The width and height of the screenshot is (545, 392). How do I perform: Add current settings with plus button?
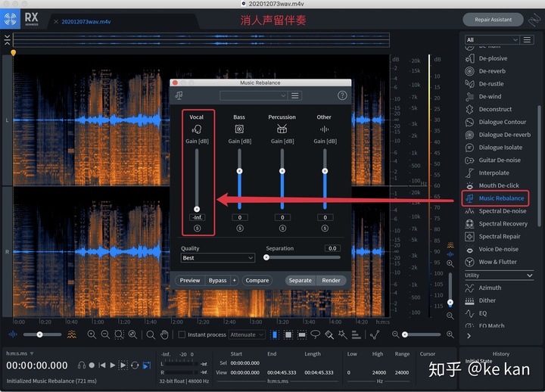(x=235, y=281)
